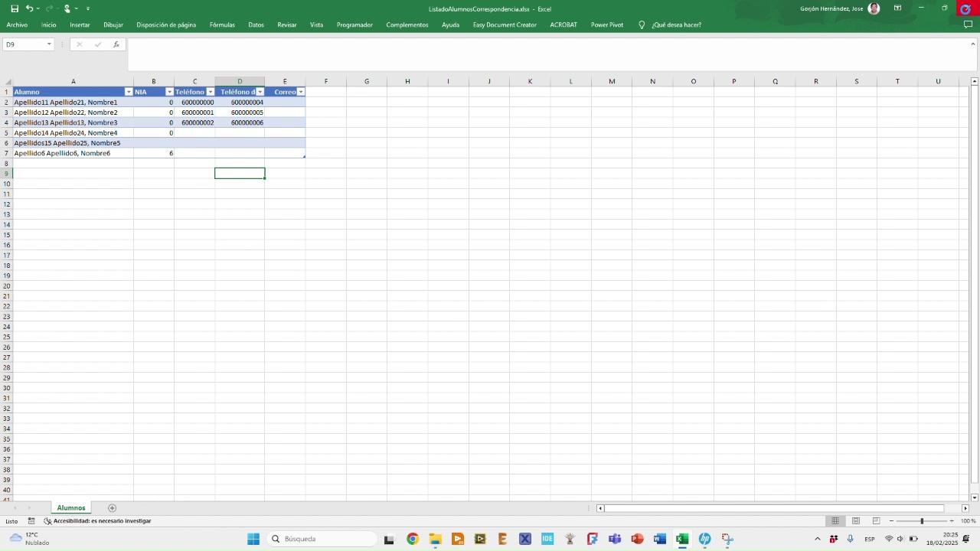Zoom in with the plus button
The height and width of the screenshot is (551, 980).
(x=952, y=521)
